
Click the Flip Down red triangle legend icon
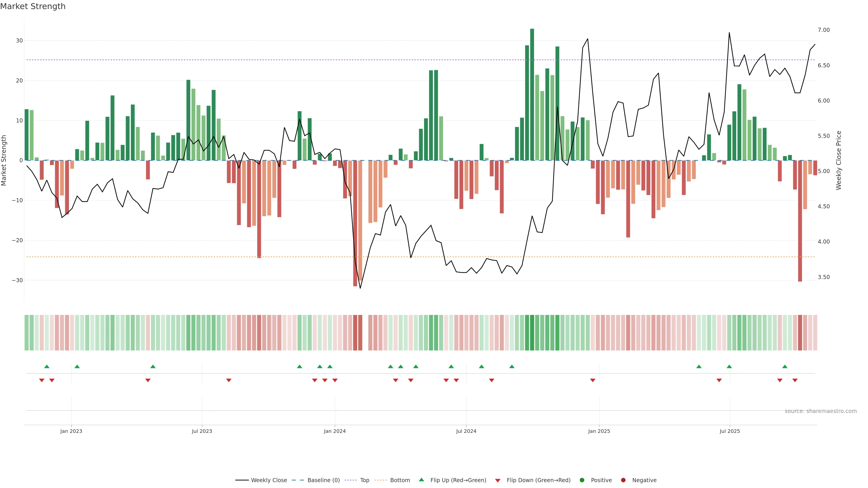pos(498,481)
